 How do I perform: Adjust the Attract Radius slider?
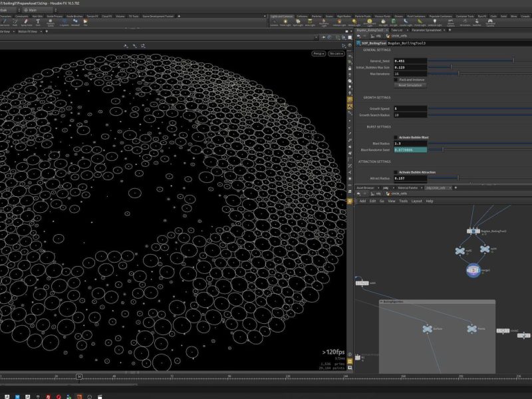click(458, 178)
